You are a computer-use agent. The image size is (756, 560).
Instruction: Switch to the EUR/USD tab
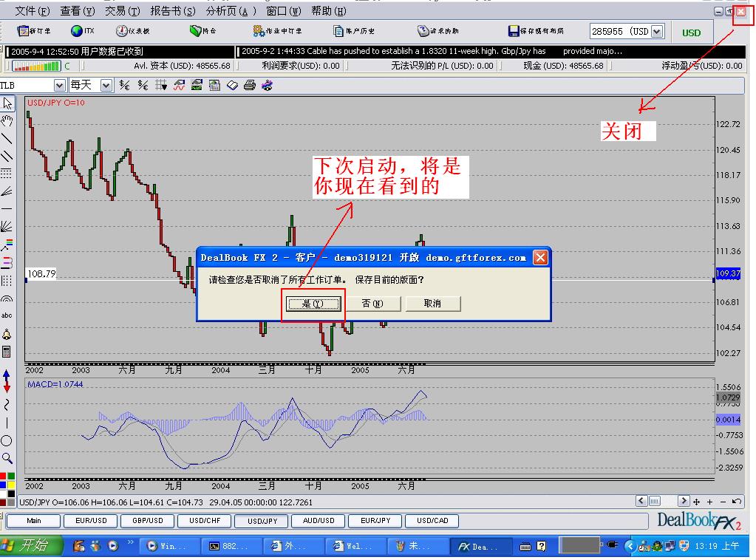(91, 521)
